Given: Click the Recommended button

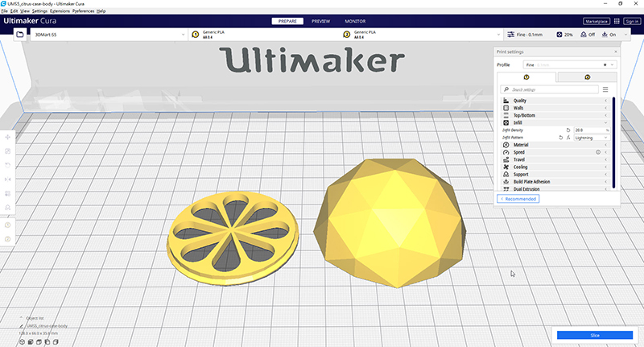Looking at the screenshot, I should [x=518, y=199].
